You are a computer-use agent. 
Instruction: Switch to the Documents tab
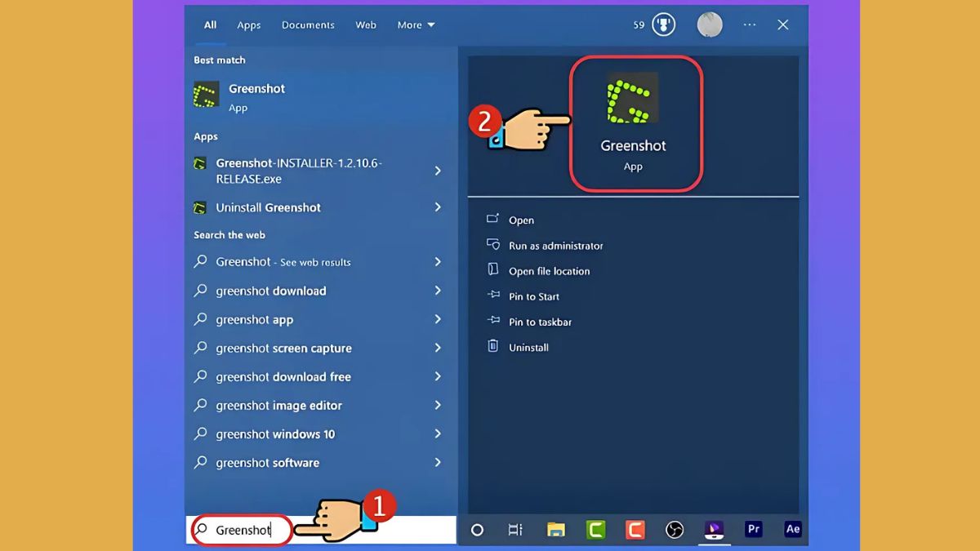tap(308, 25)
